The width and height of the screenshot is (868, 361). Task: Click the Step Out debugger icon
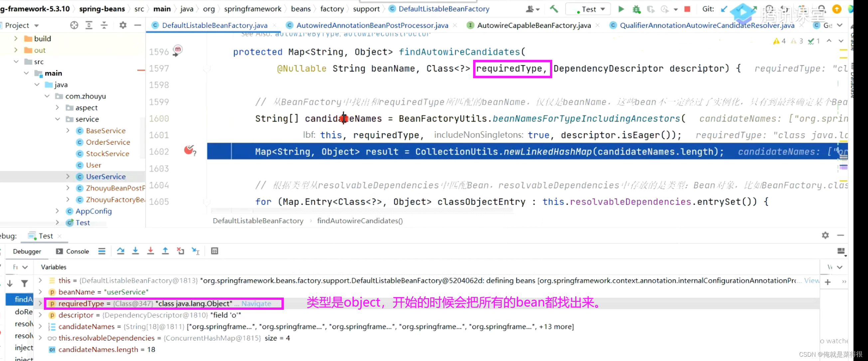coord(165,251)
